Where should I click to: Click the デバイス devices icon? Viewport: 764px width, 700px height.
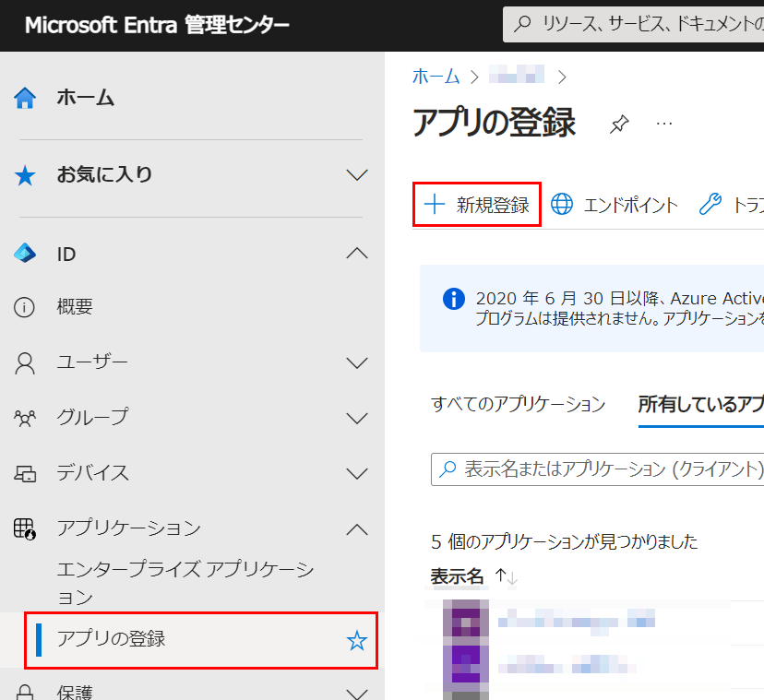coord(25,473)
